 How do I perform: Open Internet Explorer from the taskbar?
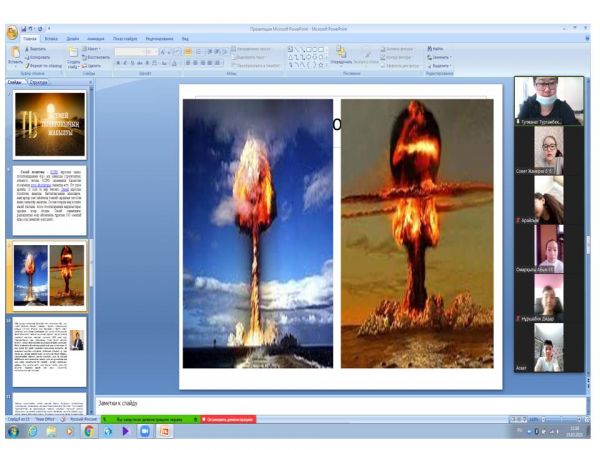click(x=32, y=432)
